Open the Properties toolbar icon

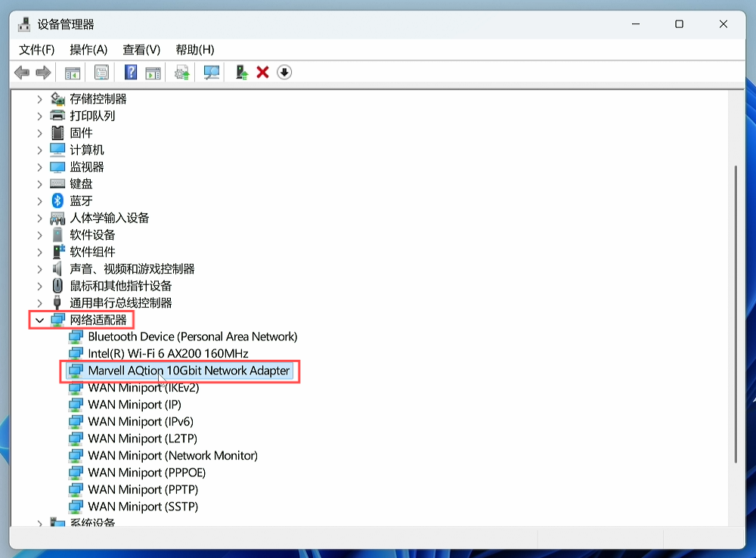[x=101, y=73]
